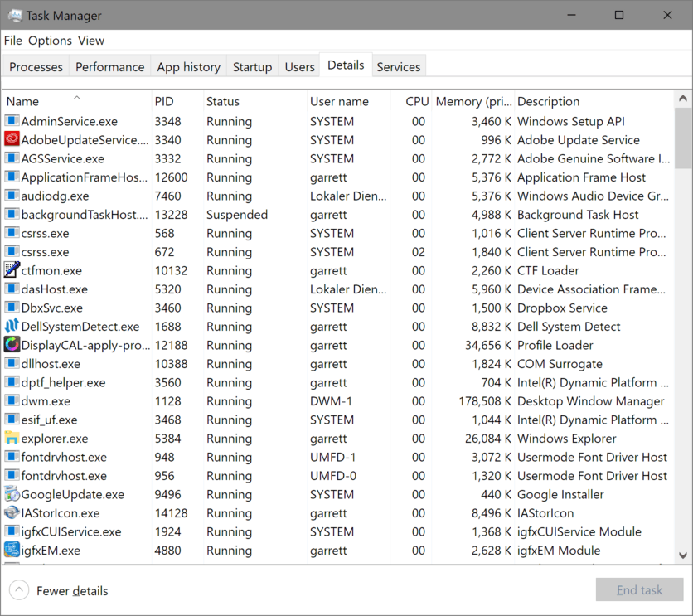Switch to the App history tab

[189, 66]
